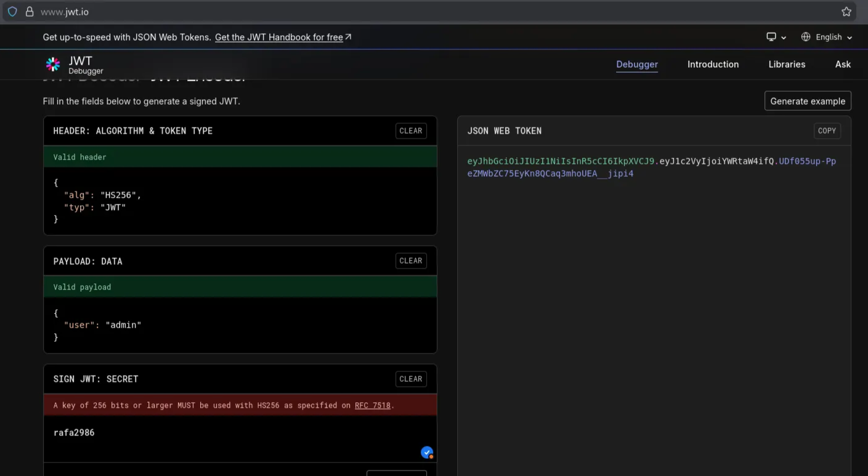
Task: Open the theme selector monitor dropdown
Action: pos(776,37)
